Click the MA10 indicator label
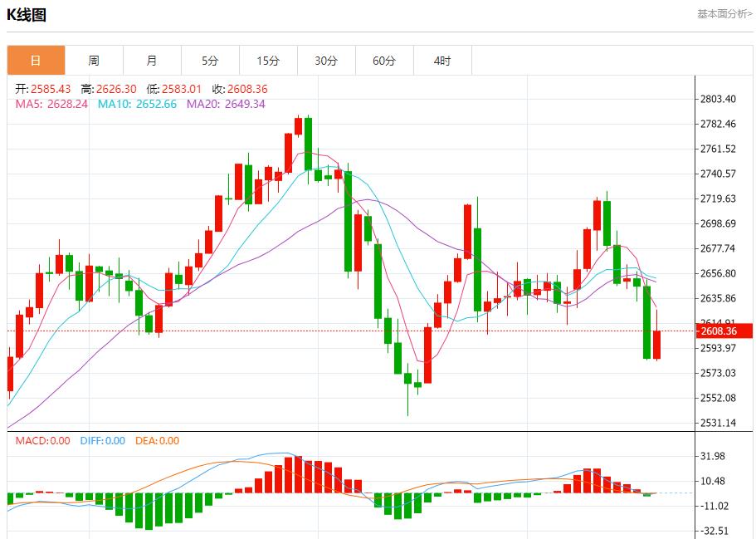Viewport: 756px width, 539px height. (137, 104)
